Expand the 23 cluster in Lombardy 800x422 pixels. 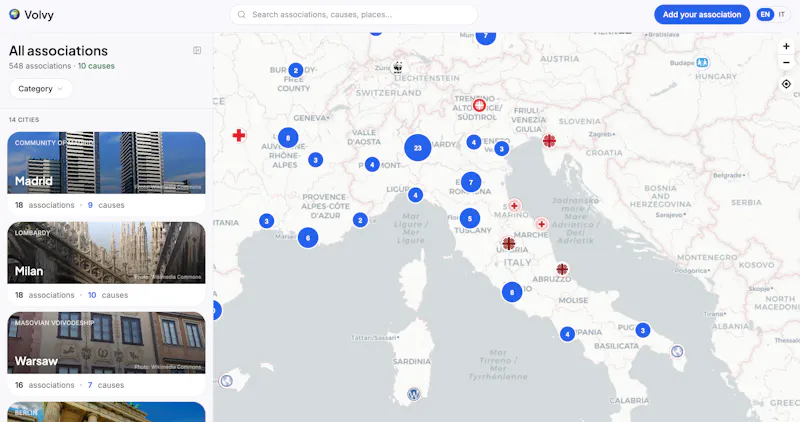click(x=418, y=147)
